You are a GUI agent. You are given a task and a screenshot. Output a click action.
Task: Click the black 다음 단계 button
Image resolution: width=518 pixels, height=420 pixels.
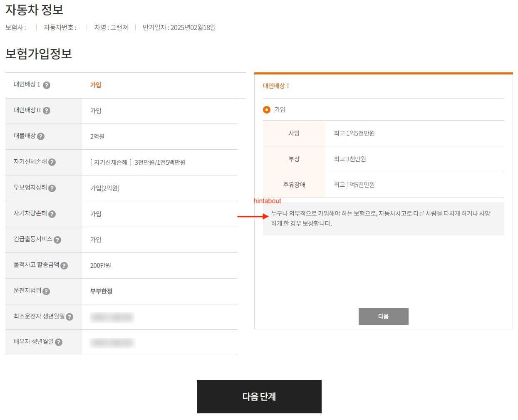[259, 396]
